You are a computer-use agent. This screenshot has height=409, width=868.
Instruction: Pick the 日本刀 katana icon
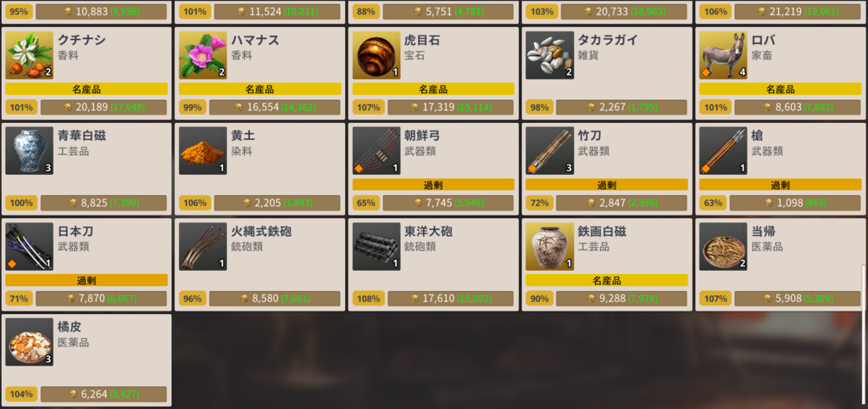[x=30, y=247]
